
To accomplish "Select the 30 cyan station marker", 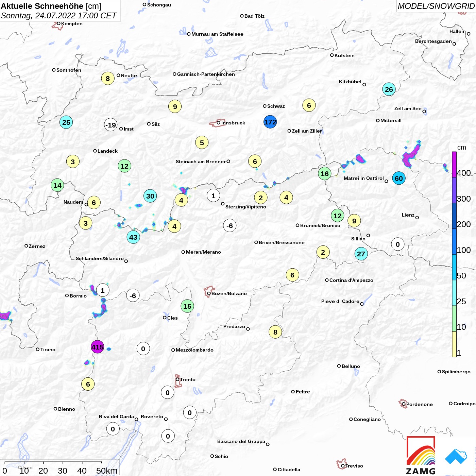I will tap(150, 196).
